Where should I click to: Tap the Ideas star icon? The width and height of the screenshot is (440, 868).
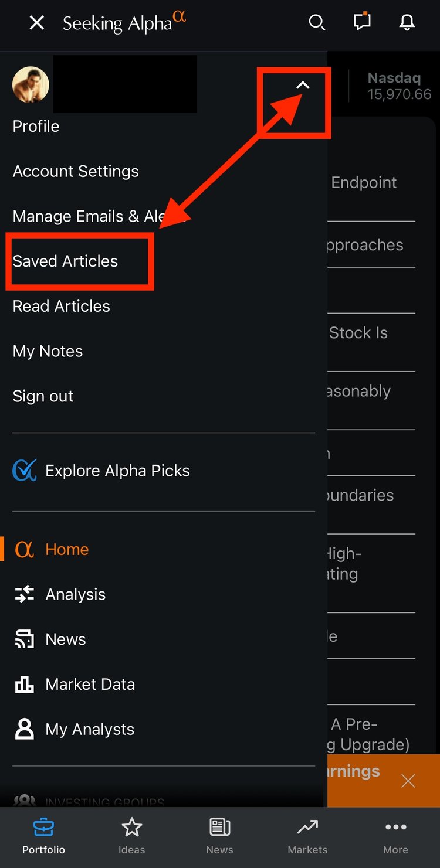click(x=131, y=827)
